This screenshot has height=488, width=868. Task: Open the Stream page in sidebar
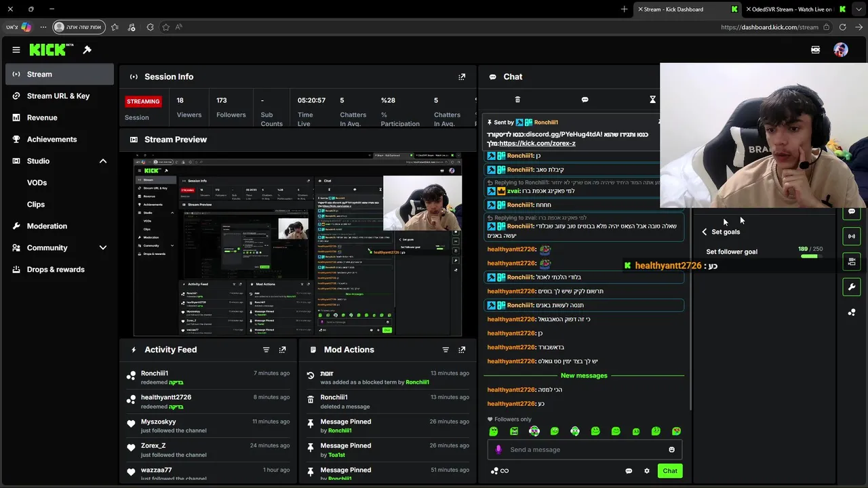coord(60,74)
